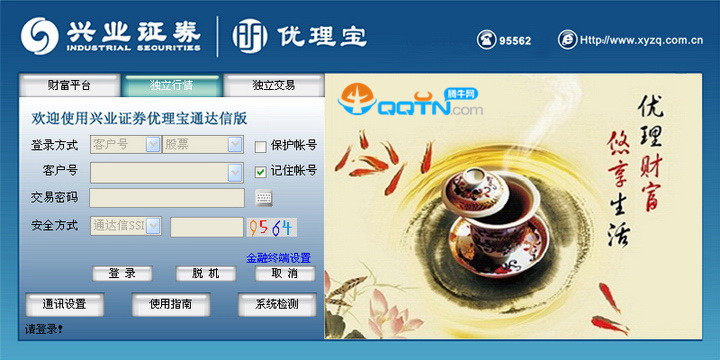
Task: Switch to the 财富平台 tab
Action: point(69,85)
